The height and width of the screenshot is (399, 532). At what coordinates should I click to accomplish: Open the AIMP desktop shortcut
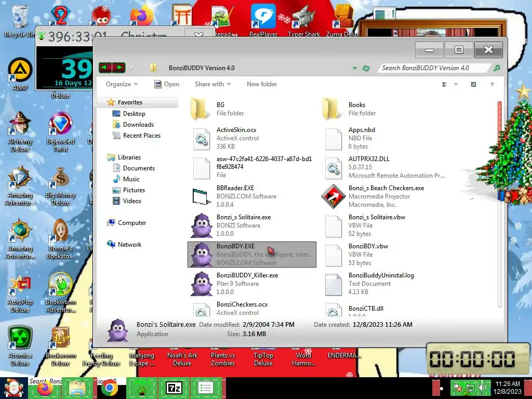[20, 74]
